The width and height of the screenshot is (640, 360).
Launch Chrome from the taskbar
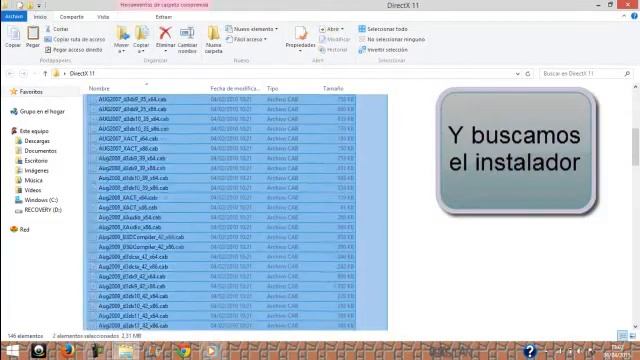[183, 351]
